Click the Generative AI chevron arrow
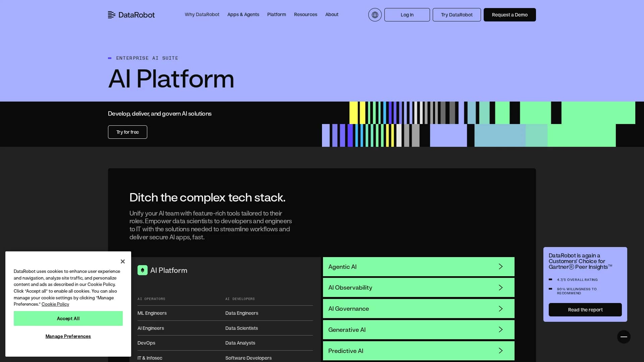The width and height of the screenshot is (644, 362). point(501,330)
